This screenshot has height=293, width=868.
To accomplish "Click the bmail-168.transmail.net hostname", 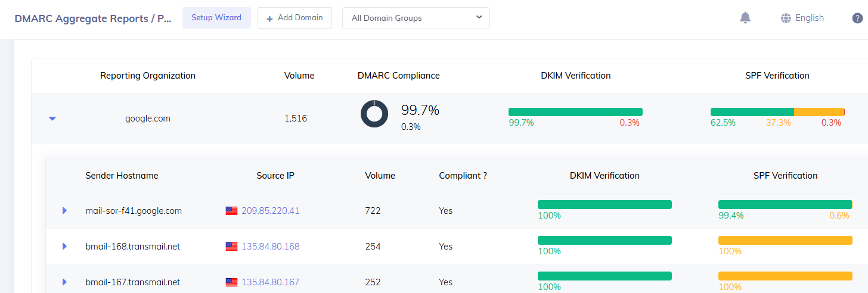I will click(x=133, y=247).
